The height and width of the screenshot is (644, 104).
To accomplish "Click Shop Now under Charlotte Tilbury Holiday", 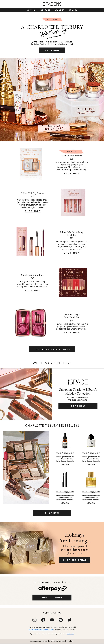I will (x=52, y=51).
